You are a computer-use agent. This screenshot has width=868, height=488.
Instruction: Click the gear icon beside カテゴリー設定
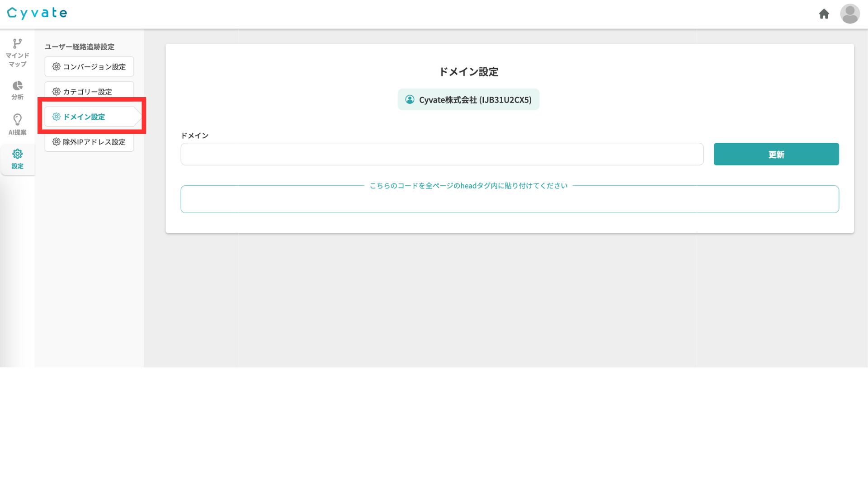tap(57, 92)
